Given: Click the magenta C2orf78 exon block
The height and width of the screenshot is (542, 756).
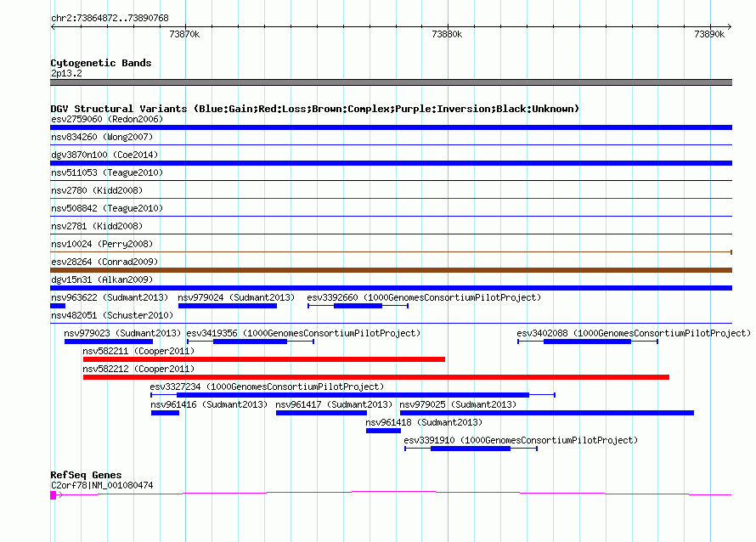Looking at the screenshot, I should 53,495.
